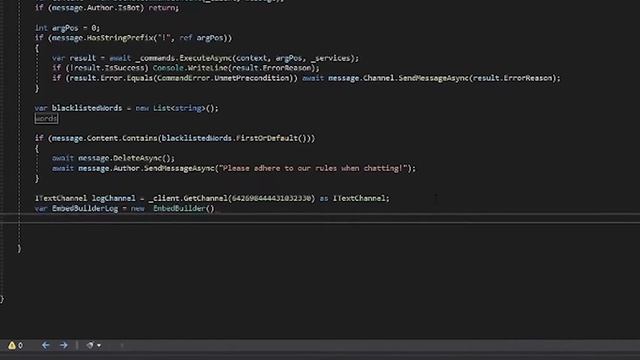The width and height of the screenshot is (640, 360).
Task: Click '_client.GetChannel' call text
Action: click(188, 198)
